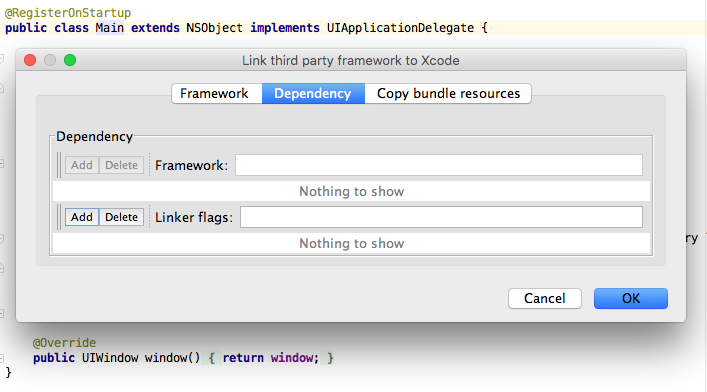Screen dimensions: 707x392
Task: Switch to the Framework tab
Action: (217, 93)
